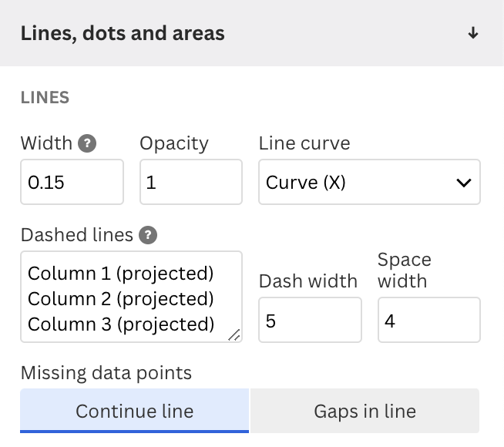The image size is (504, 447).
Task: Open the Line curve dropdown
Action: tap(369, 182)
